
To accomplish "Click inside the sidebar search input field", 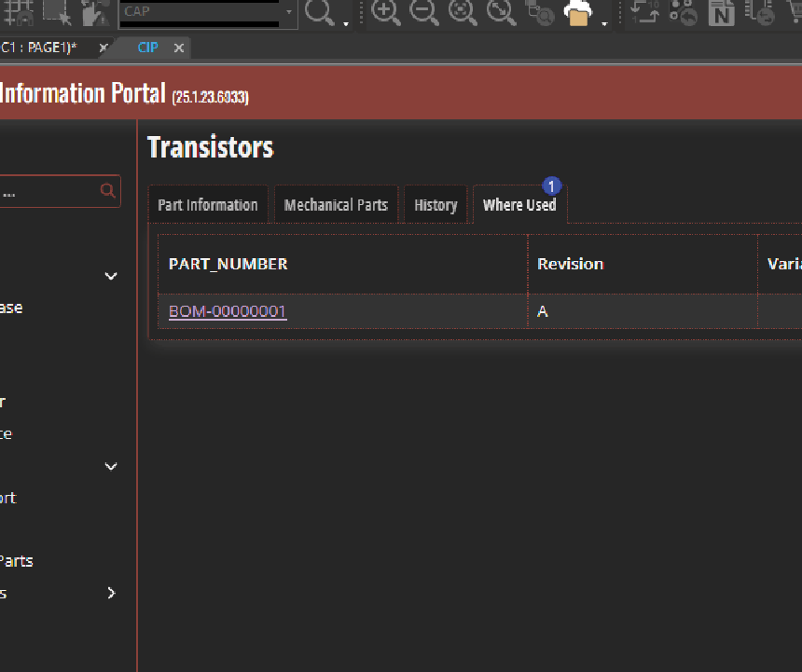I will 47,192.
